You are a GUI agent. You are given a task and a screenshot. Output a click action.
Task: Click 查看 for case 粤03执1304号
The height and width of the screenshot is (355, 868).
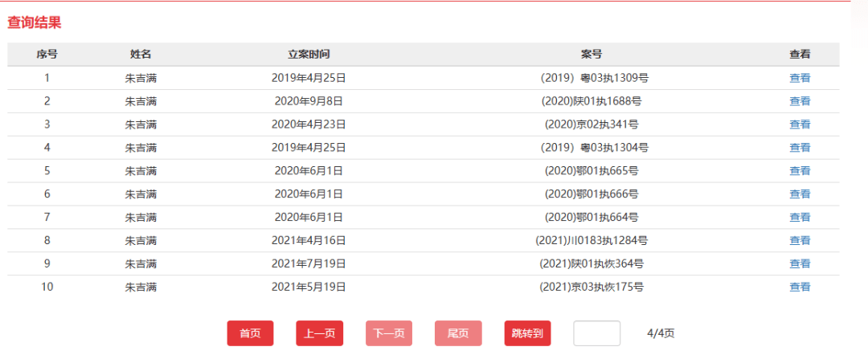[799, 148]
